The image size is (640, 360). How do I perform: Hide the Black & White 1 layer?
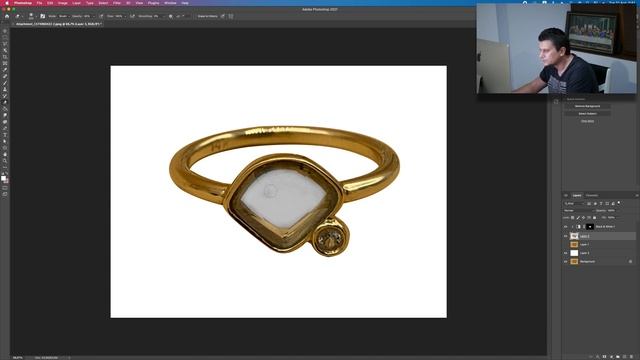pos(566,227)
